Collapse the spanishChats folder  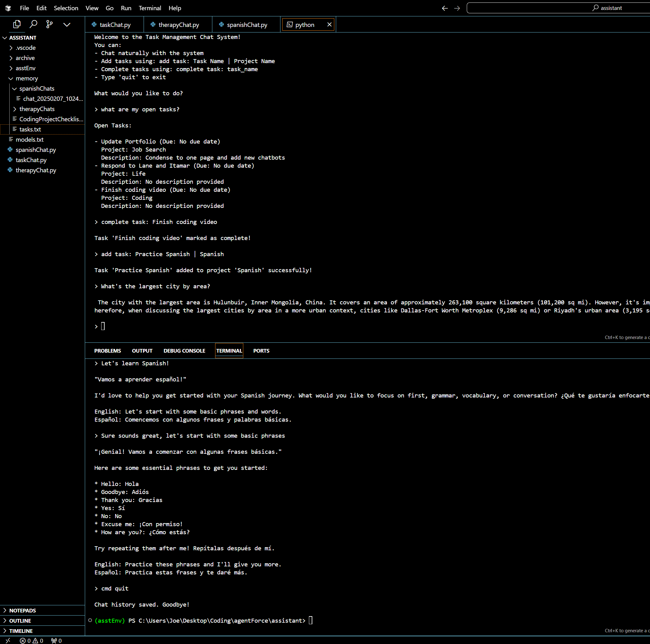coord(37,88)
